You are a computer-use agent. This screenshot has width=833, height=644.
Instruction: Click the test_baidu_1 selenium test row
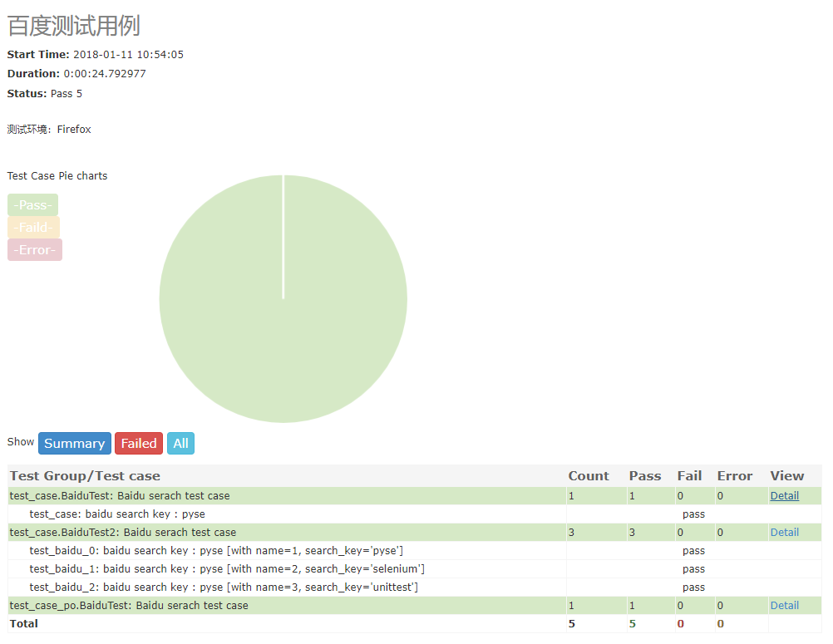(414, 569)
